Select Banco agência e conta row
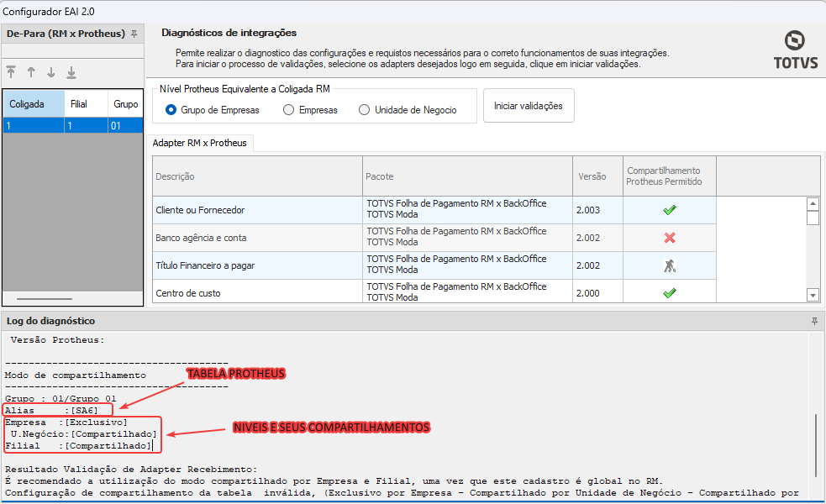826x504 pixels. [x=434, y=238]
